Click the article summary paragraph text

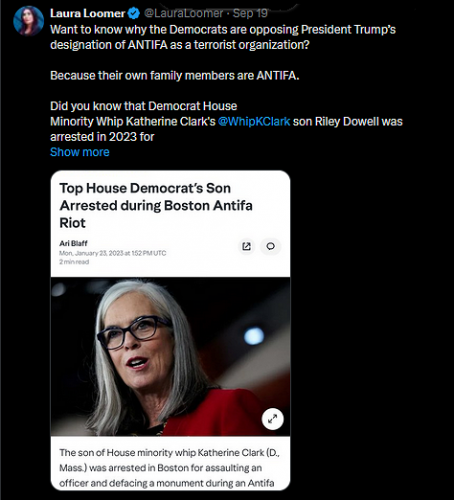169,468
